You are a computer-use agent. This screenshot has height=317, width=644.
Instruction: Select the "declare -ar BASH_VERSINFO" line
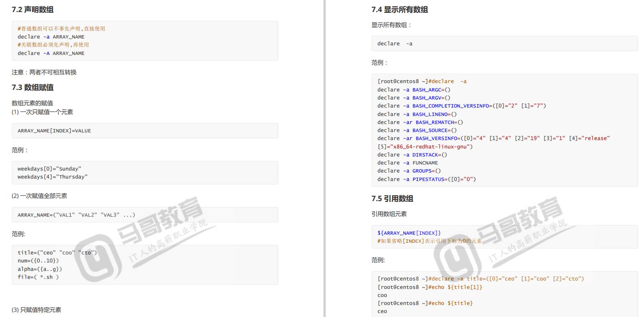click(493, 138)
